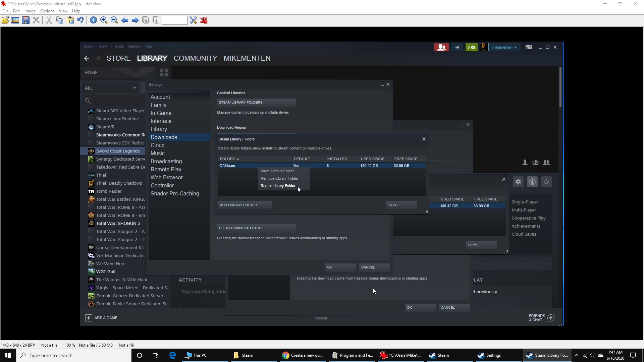Select the G:\Steam folder row
Screen dimensions: 644x362
pyautogui.click(x=322, y=166)
